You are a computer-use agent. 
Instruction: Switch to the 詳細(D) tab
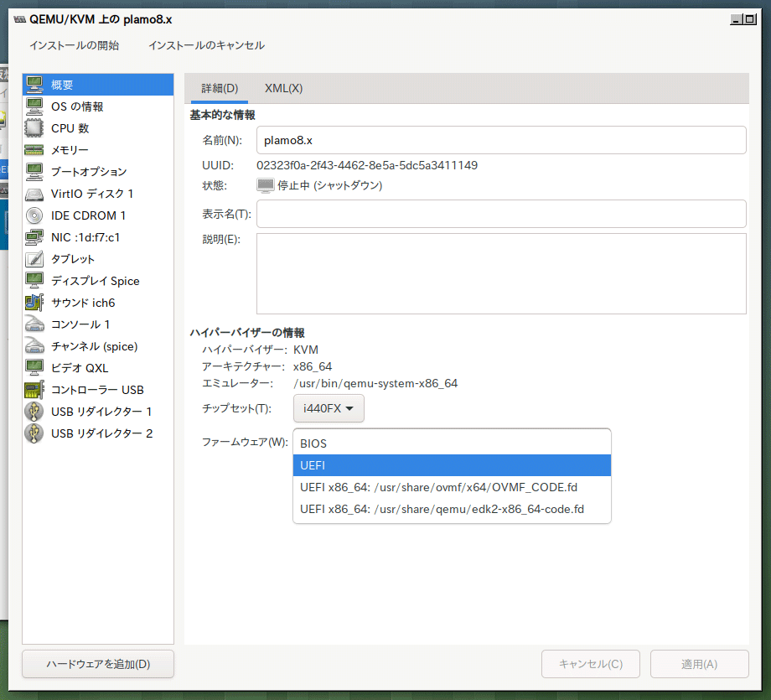pos(220,88)
